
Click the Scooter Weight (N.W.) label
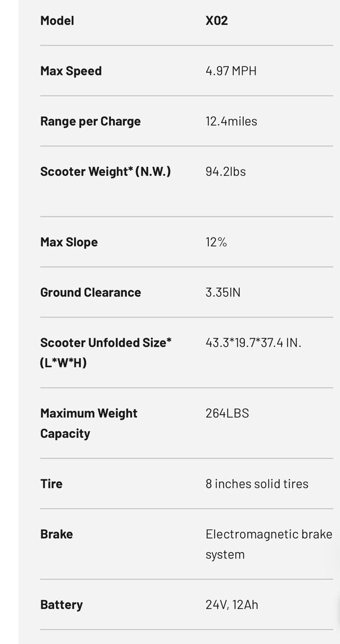pos(105,171)
